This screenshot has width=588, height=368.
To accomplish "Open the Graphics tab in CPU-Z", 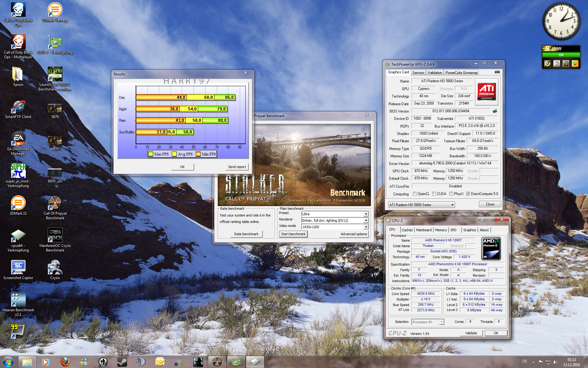I will coord(469,230).
